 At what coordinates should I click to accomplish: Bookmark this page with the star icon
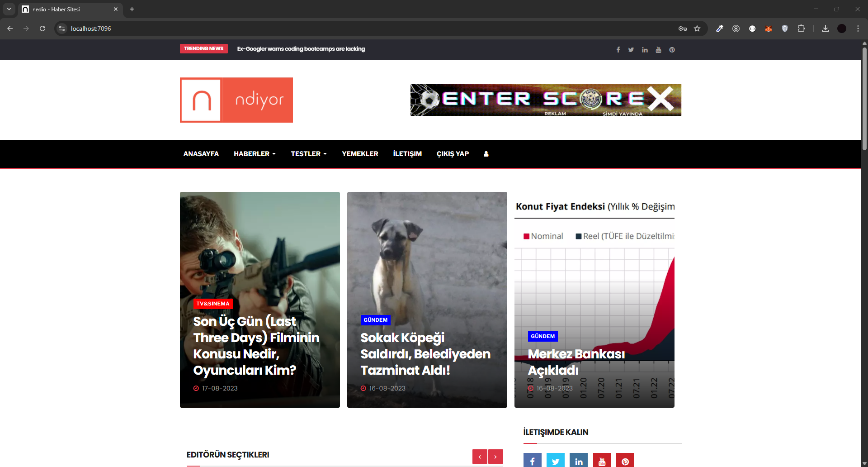(697, 29)
